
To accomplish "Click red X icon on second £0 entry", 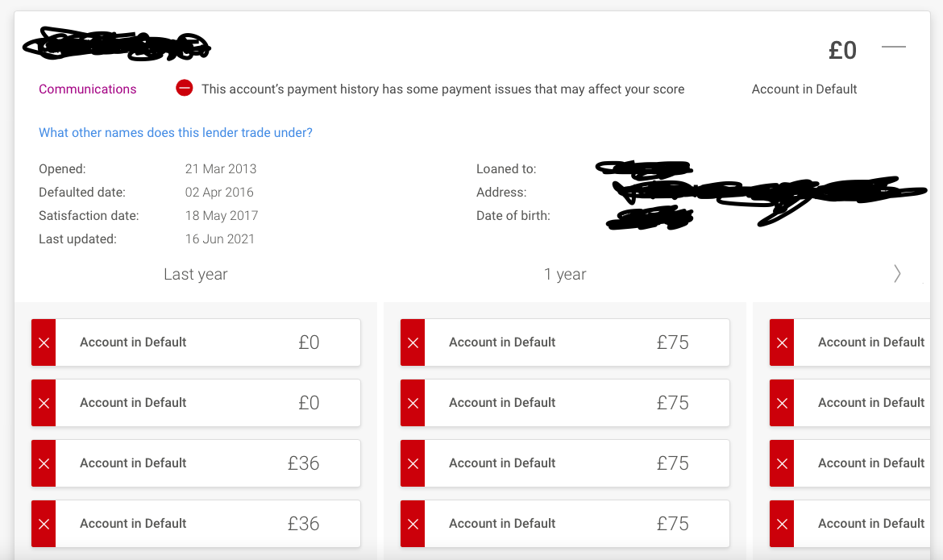I will coord(44,403).
